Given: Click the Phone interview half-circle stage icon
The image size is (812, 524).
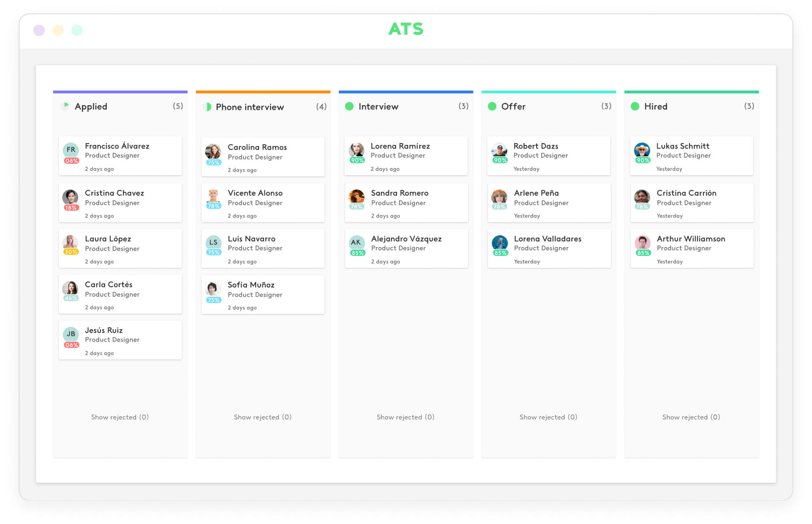Looking at the screenshot, I should (207, 107).
